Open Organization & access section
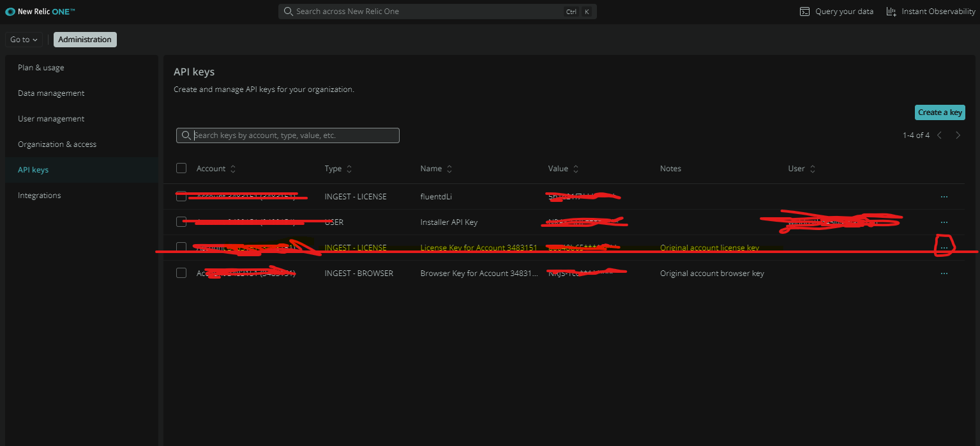 (57, 144)
